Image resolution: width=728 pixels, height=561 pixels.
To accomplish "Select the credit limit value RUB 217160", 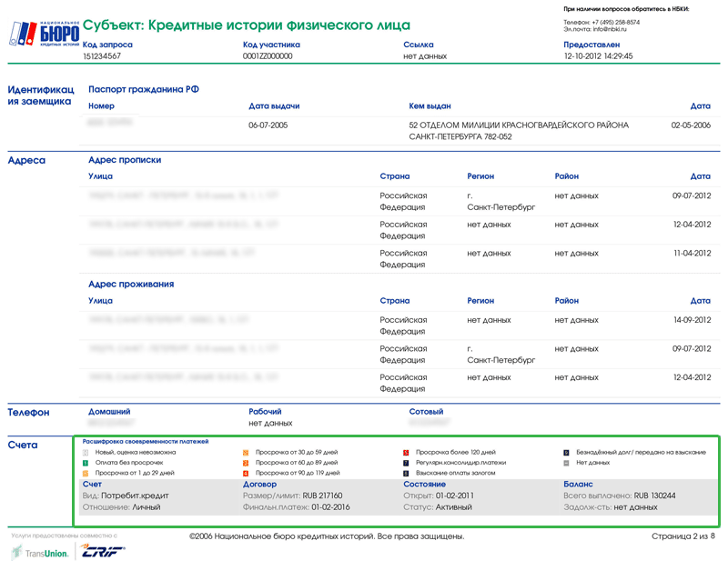I will tap(322, 496).
